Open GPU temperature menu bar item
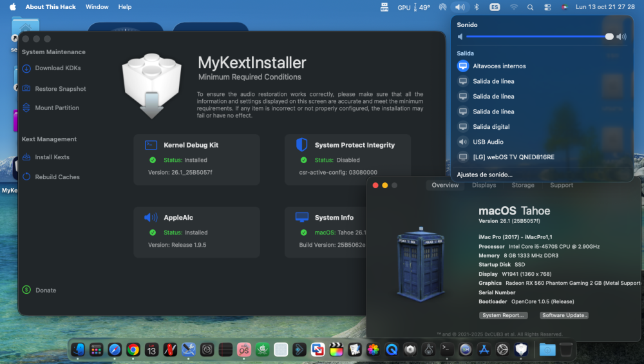This screenshot has height=364, width=644. (x=413, y=7)
